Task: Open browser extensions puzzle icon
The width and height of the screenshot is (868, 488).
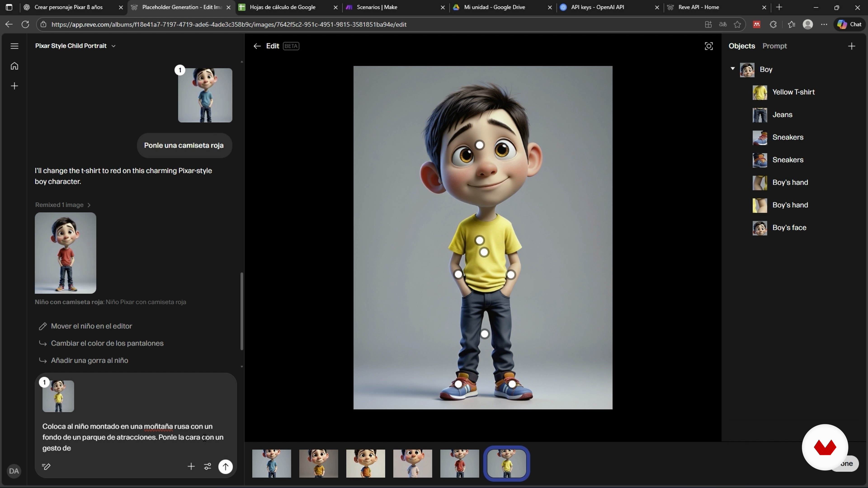Action: click(x=773, y=24)
